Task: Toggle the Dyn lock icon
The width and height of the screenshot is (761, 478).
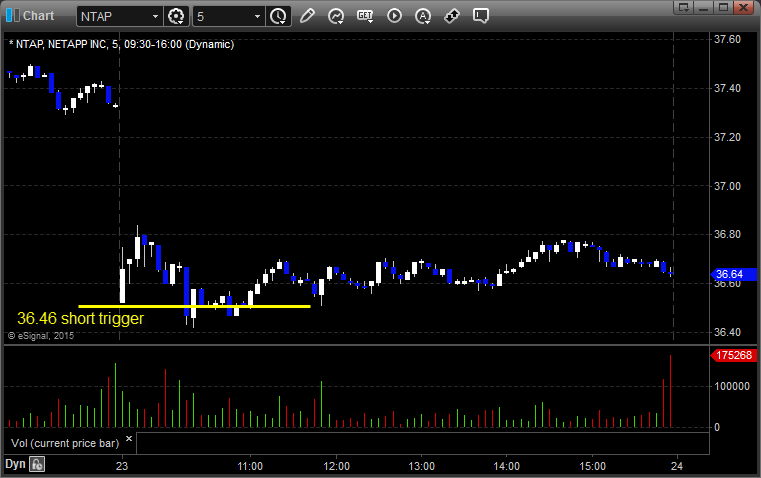Action: [x=37, y=464]
